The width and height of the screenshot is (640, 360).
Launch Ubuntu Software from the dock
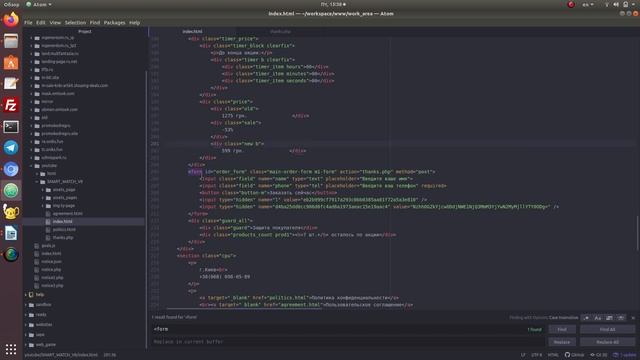click(11, 62)
